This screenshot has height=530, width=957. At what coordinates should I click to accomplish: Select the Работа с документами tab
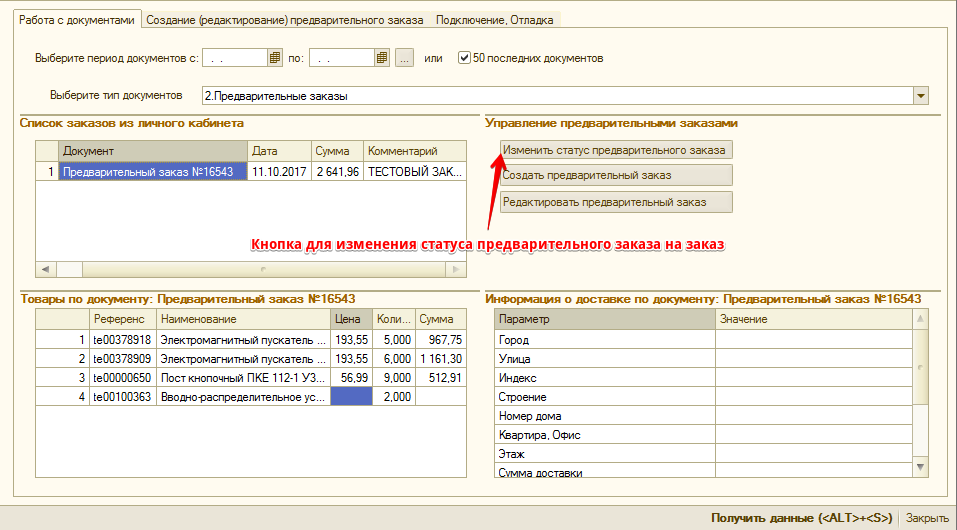coord(76,20)
